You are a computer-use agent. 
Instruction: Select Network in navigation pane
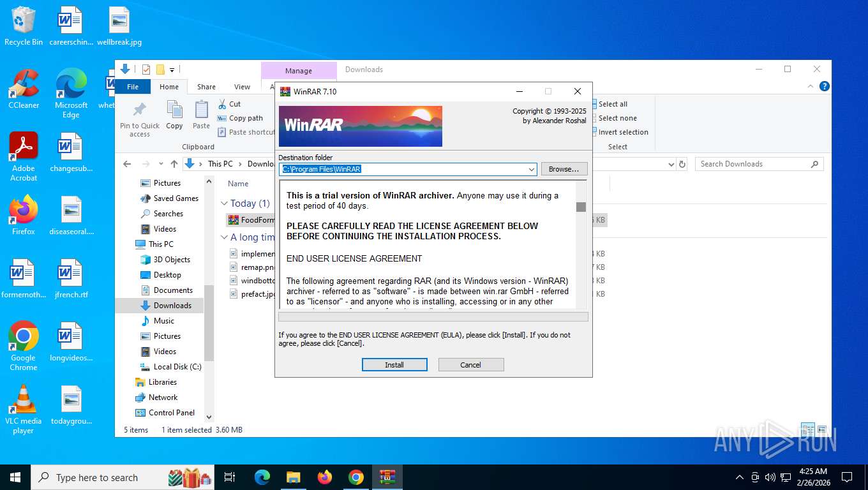click(156, 397)
